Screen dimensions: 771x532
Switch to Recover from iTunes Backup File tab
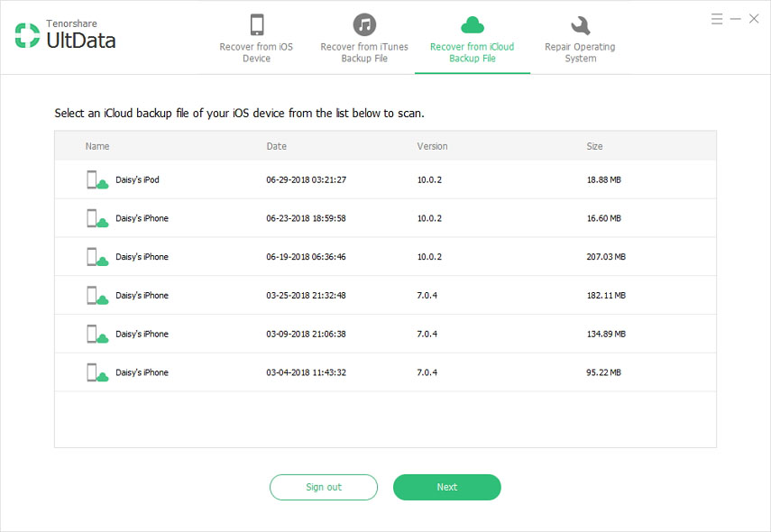point(364,52)
